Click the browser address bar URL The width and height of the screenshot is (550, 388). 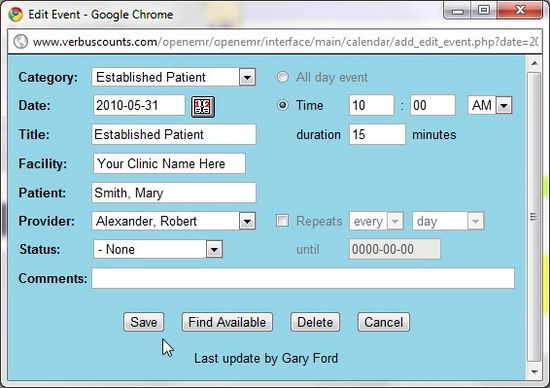(285, 42)
